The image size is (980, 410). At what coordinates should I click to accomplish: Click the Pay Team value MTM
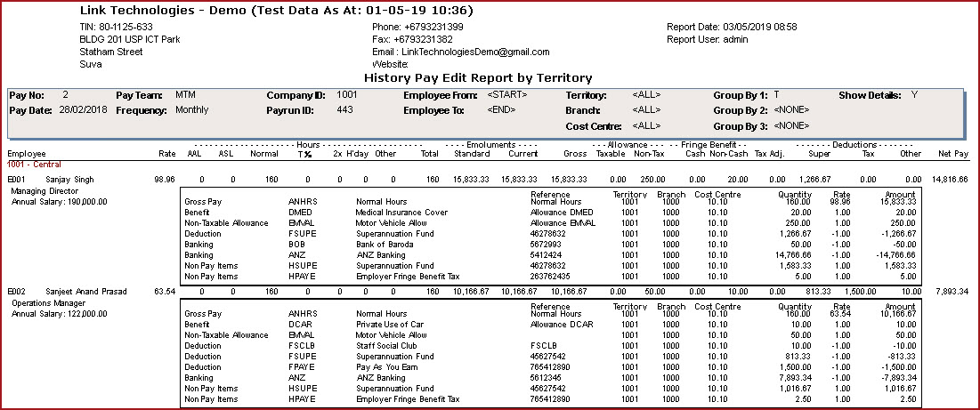[x=185, y=95]
